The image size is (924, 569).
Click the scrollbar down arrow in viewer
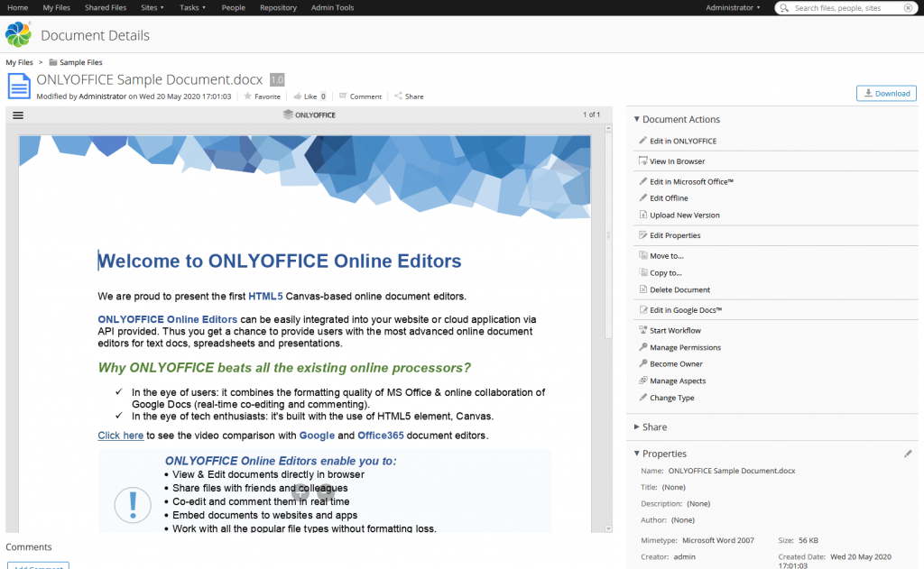click(x=609, y=528)
